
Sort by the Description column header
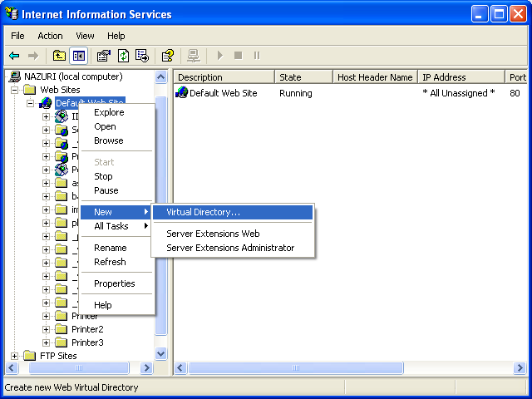click(224, 77)
